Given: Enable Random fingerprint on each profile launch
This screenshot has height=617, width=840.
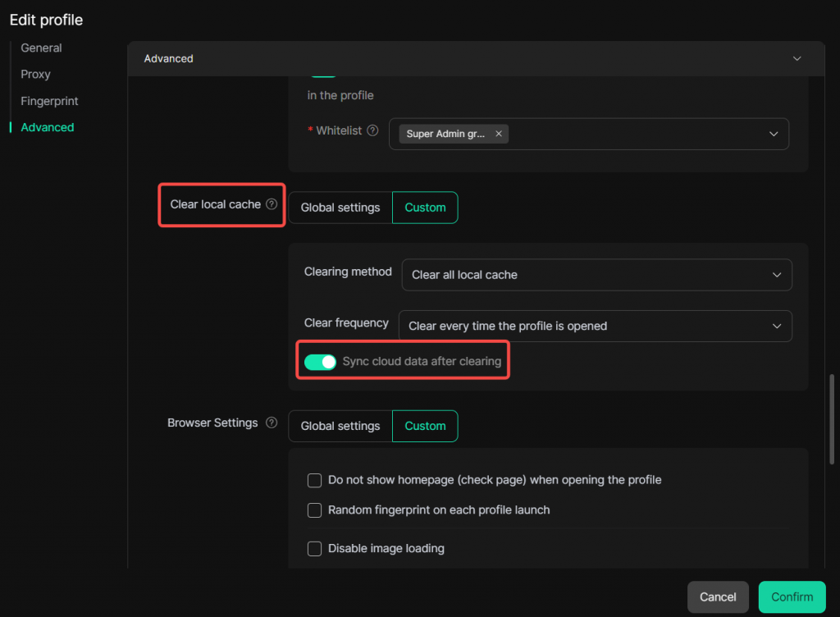Looking at the screenshot, I should tap(314, 510).
